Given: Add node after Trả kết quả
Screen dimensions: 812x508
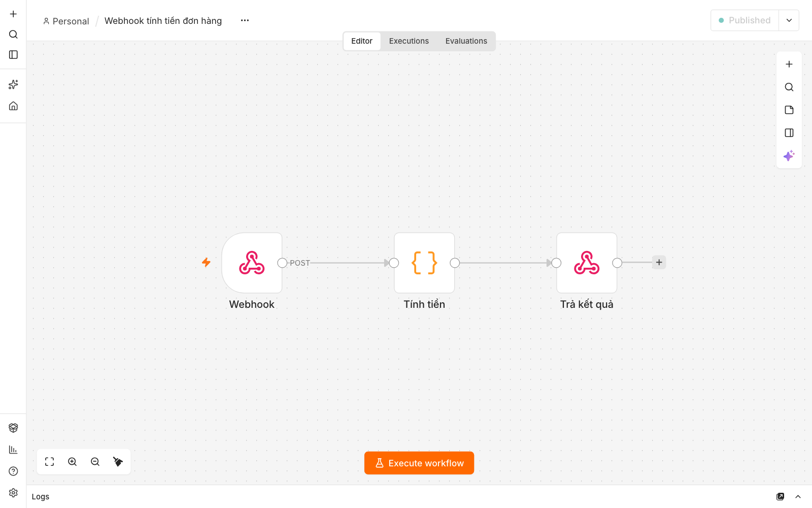Looking at the screenshot, I should pos(659,263).
